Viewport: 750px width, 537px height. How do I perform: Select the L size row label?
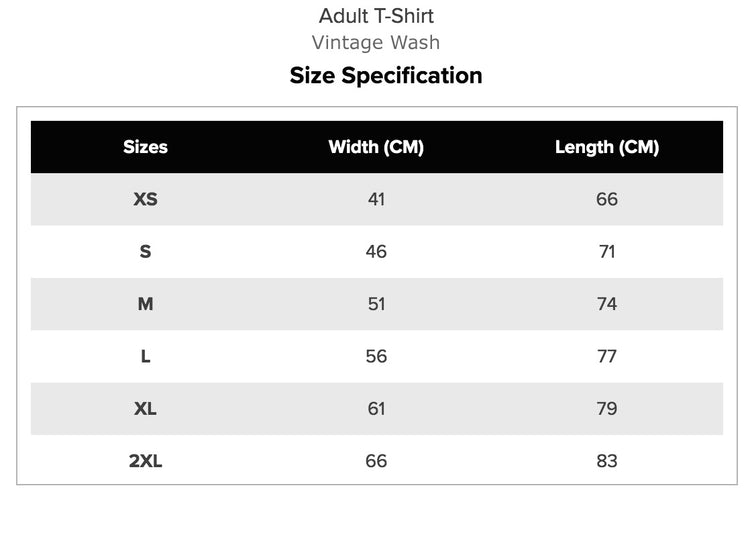(x=145, y=357)
